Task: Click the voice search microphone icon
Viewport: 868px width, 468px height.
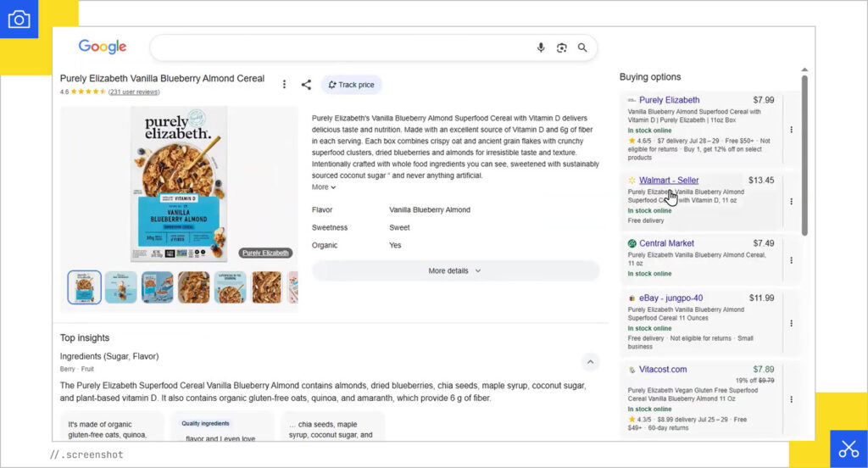Action: tap(541, 47)
